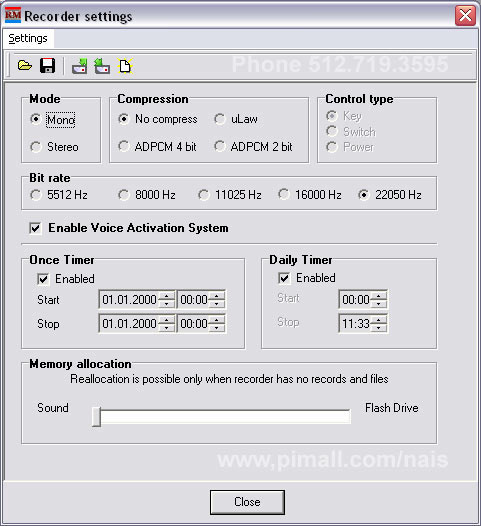481x526 pixels.
Task: Close the Recorder settings window
Action: tap(465, 15)
